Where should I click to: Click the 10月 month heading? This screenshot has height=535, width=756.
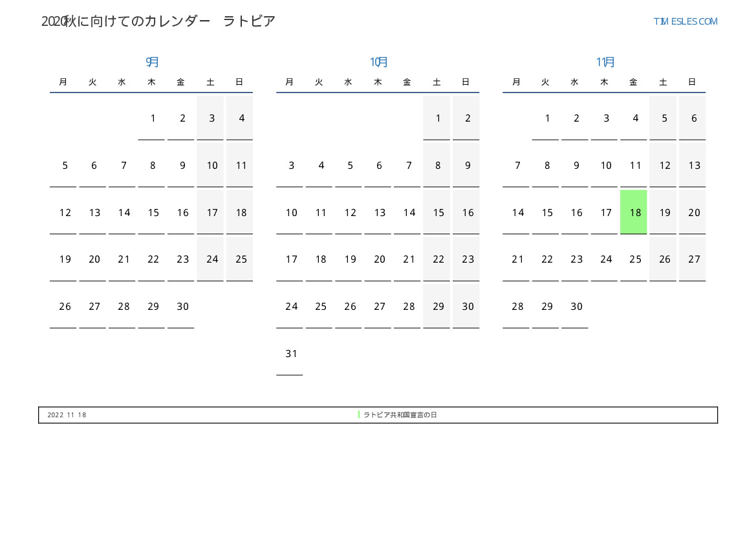(378, 61)
